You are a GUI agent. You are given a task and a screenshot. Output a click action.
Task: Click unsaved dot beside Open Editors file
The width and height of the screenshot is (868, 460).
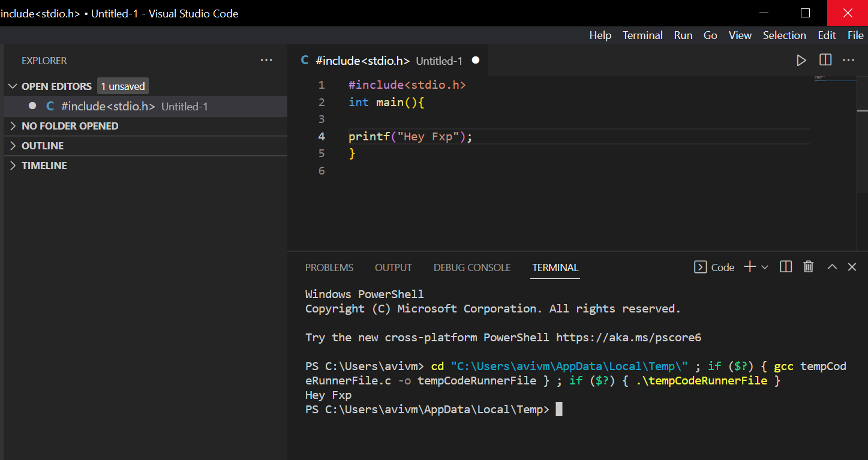(32, 106)
